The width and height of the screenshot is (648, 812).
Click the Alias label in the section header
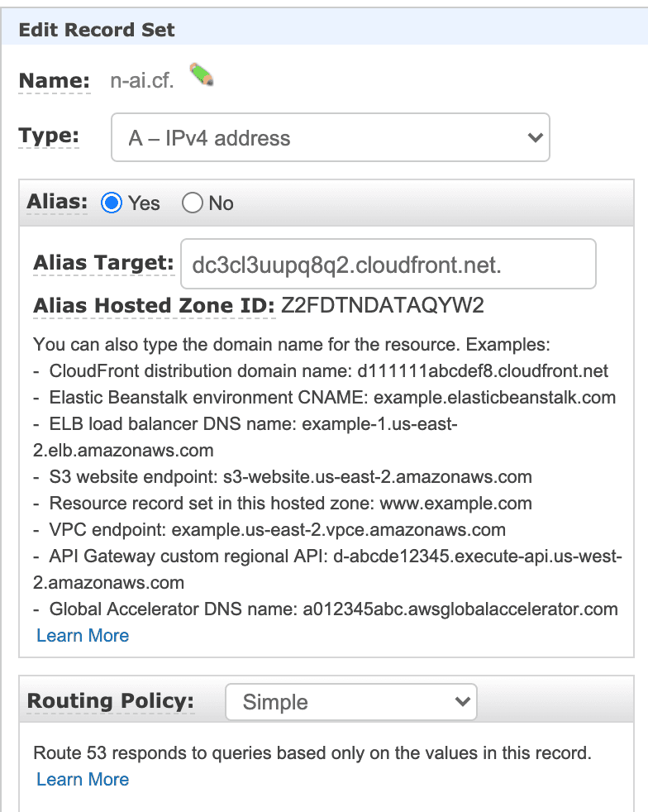pos(57,202)
